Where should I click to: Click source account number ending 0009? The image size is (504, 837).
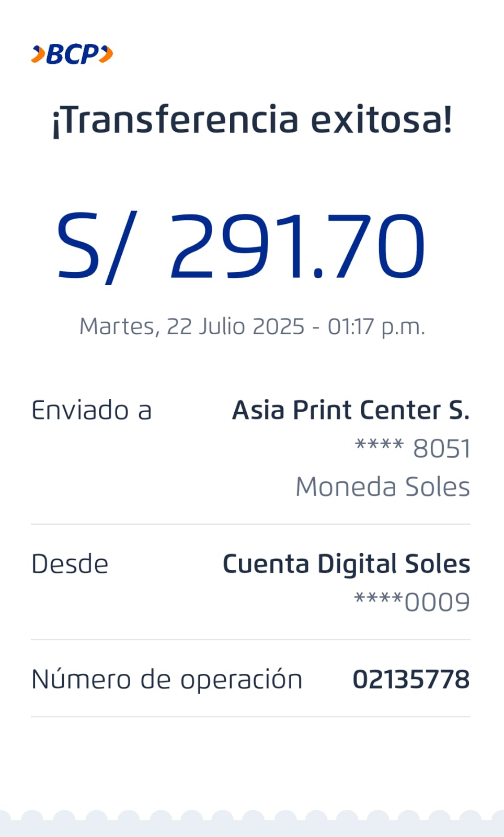click(x=412, y=602)
